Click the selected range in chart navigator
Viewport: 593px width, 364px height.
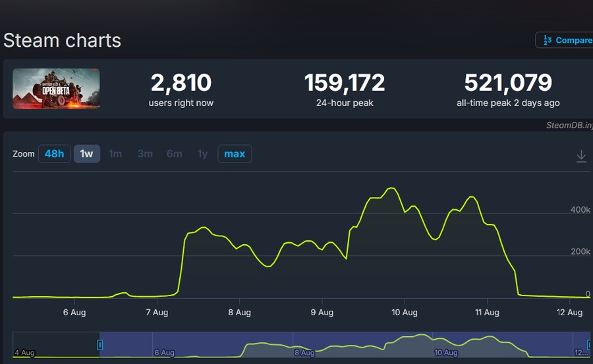[x=345, y=345]
